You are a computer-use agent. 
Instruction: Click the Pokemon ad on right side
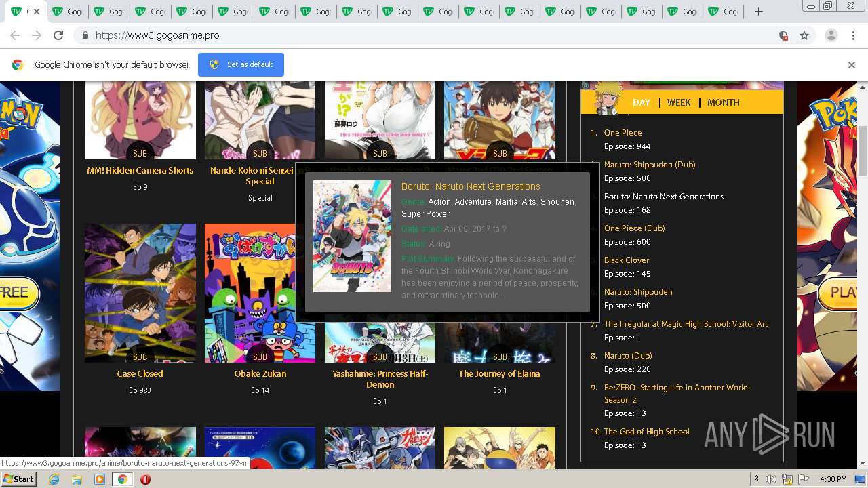coord(829,236)
